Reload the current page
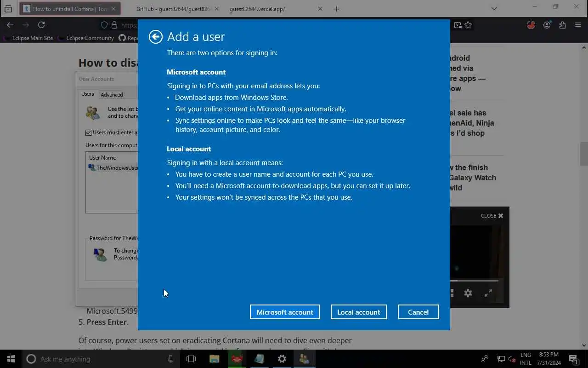This screenshot has width=588, height=368. click(41, 25)
